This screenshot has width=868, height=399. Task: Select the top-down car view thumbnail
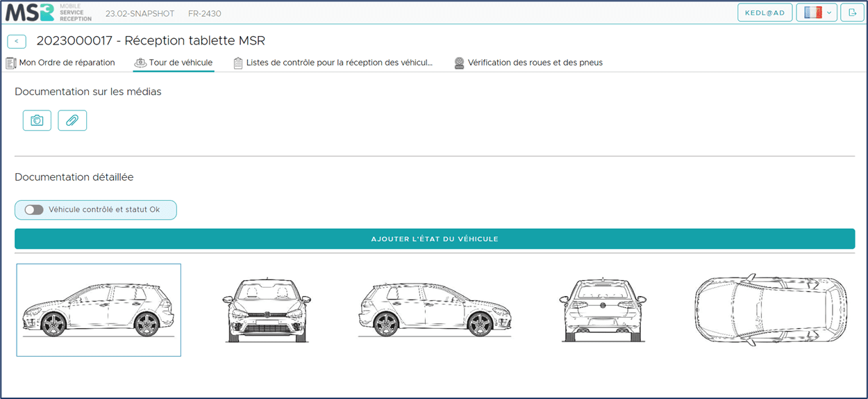(x=771, y=310)
